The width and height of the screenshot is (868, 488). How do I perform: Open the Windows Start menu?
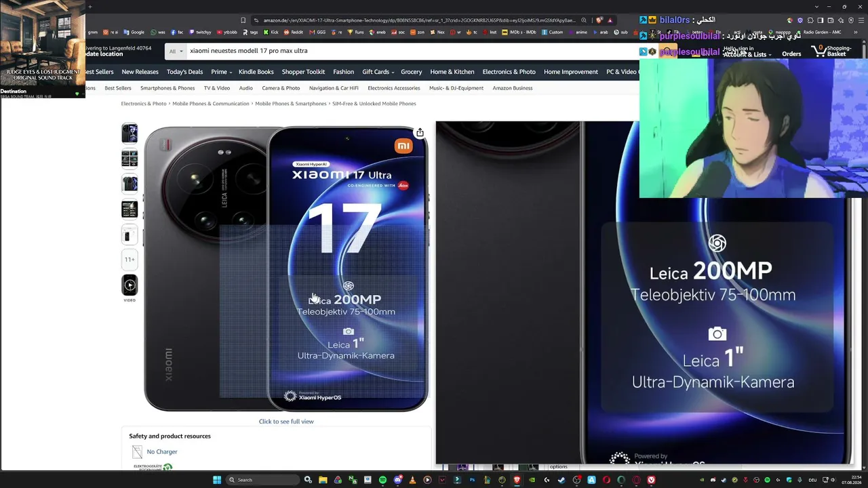[x=217, y=480]
